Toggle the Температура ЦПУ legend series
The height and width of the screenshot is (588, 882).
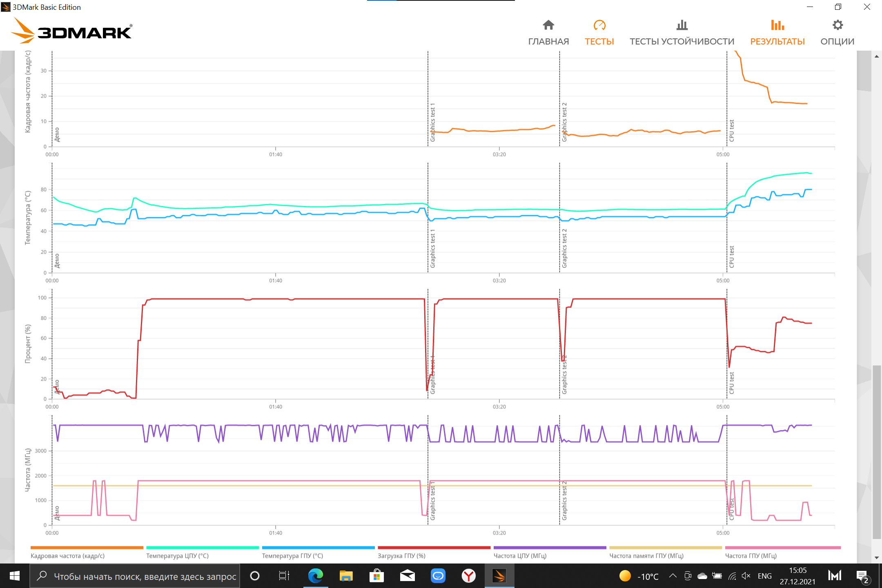[x=177, y=556]
